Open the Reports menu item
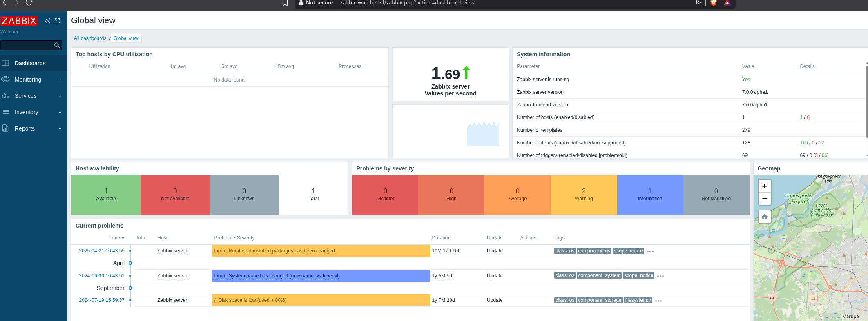This screenshot has height=321, width=868. (x=33, y=128)
